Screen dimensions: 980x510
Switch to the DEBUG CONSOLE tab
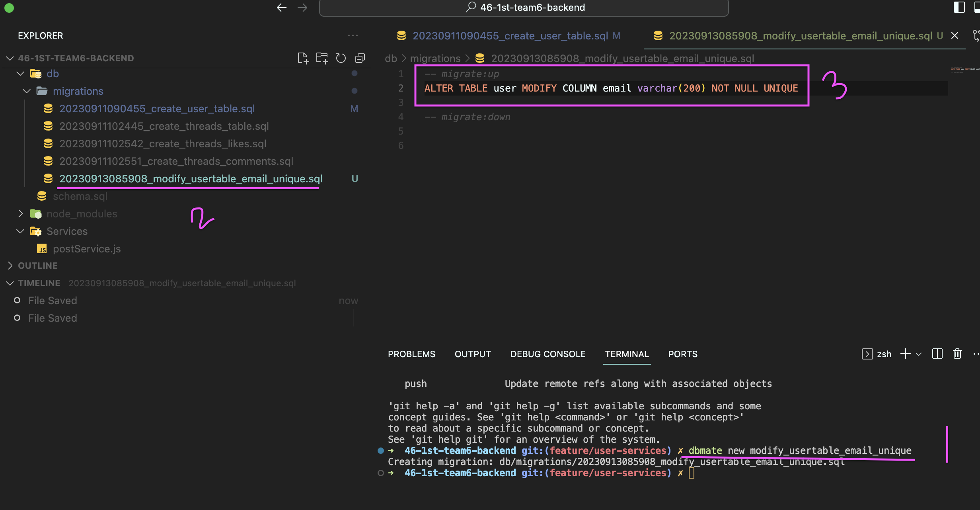click(x=547, y=354)
